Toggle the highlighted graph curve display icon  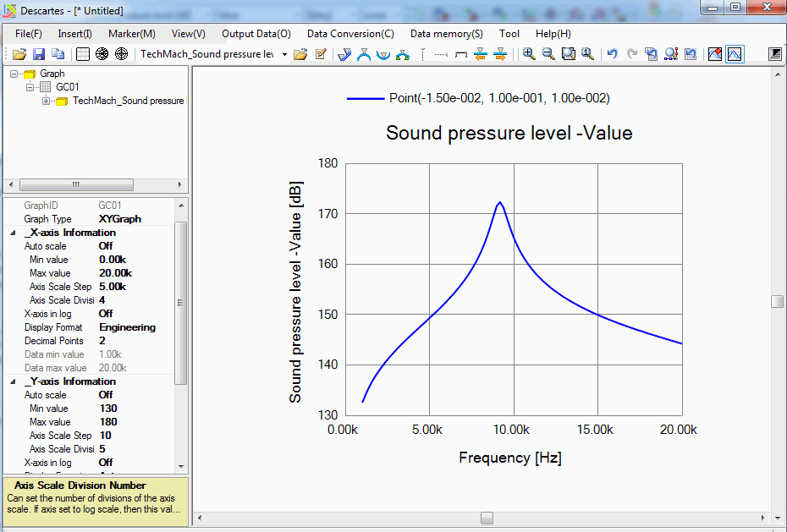click(734, 54)
